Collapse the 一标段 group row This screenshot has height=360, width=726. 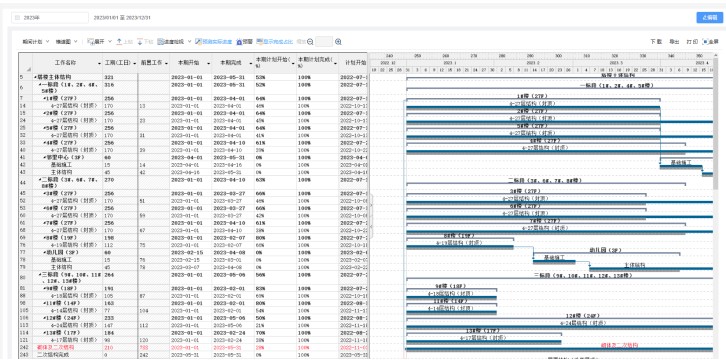point(40,85)
